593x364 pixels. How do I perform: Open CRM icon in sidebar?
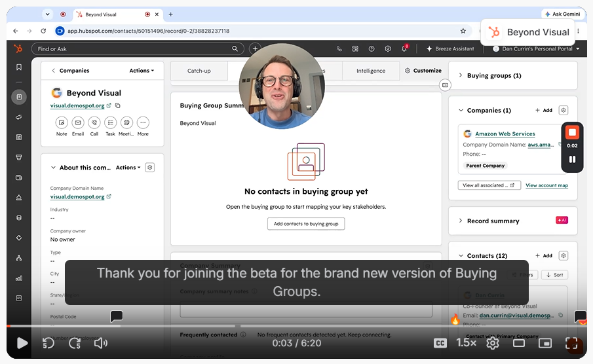pyautogui.click(x=19, y=97)
